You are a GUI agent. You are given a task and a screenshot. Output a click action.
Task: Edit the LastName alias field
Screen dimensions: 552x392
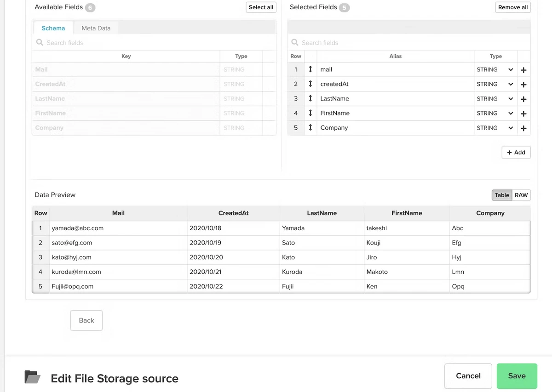(397, 98)
